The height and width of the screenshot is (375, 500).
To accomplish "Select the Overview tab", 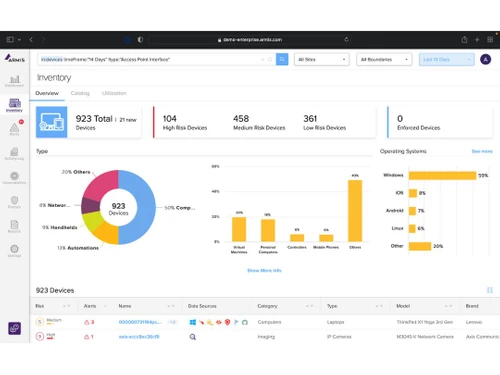I will pyautogui.click(x=47, y=93).
